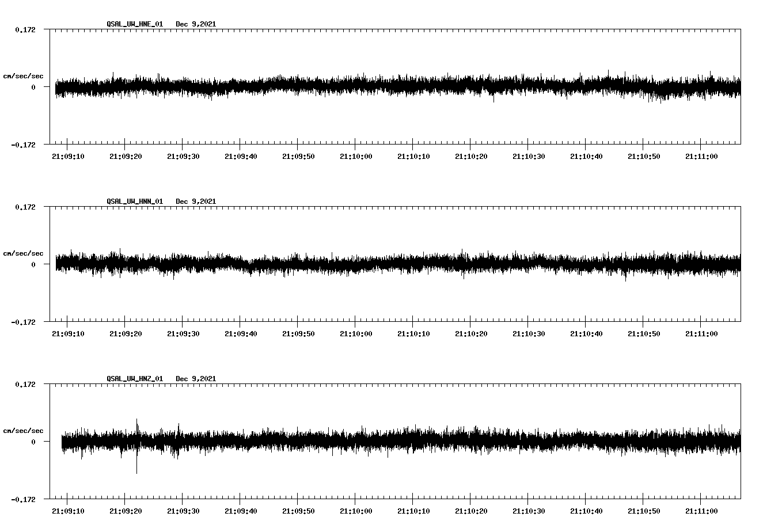782x532 pixels.
Task: Click the -0.172 lower limit on HNN plot
Action: (x=23, y=322)
